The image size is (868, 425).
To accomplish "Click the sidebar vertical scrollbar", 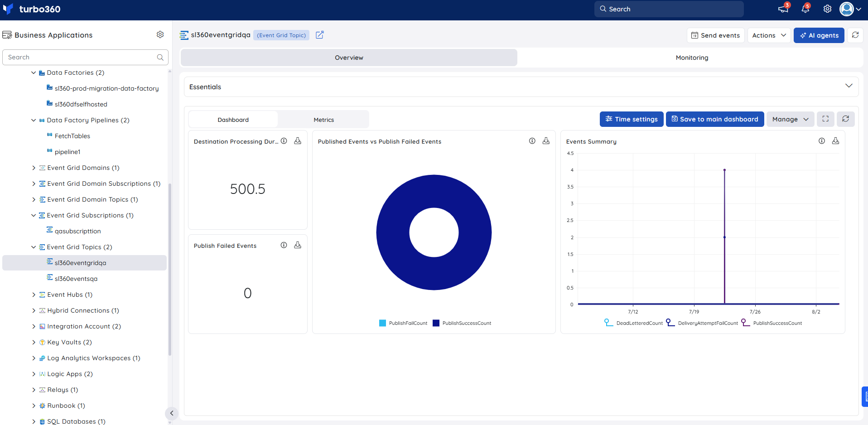I will [170, 270].
